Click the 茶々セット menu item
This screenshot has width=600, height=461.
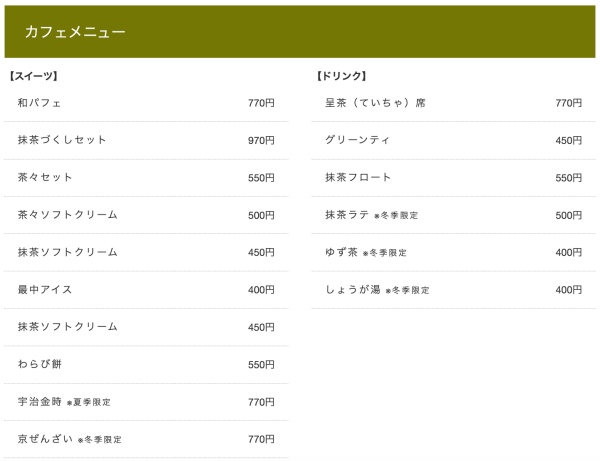point(45,178)
